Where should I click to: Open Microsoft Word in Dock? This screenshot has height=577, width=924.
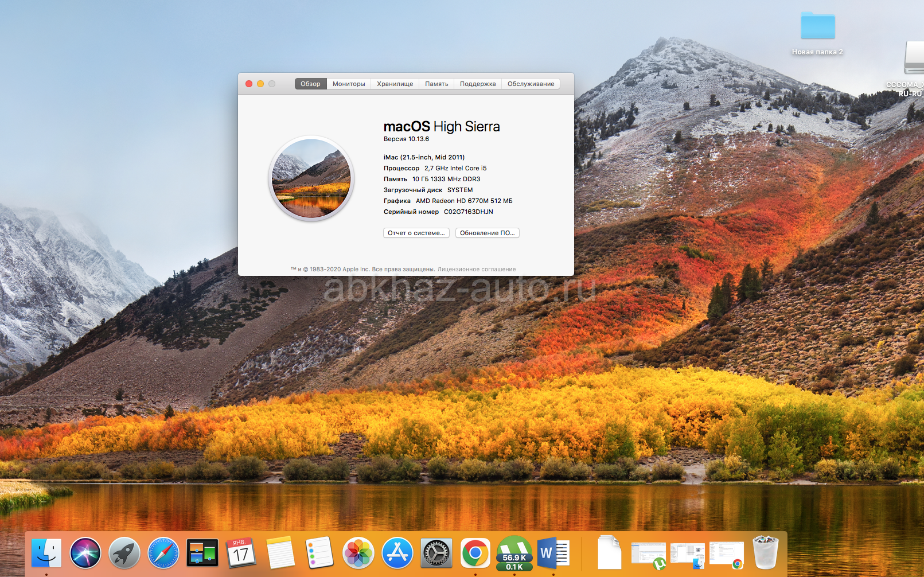point(553,553)
